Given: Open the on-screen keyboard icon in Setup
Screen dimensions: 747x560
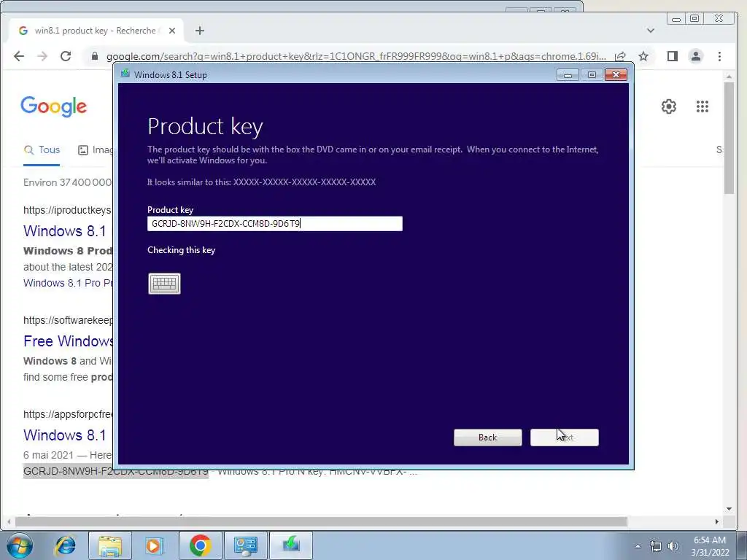Looking at the screenshot, I should coord(164,284).
